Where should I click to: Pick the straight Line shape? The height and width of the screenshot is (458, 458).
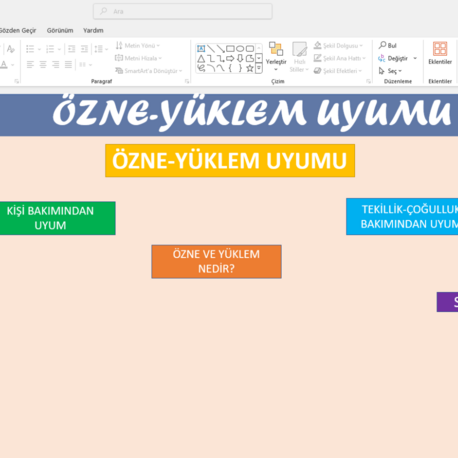pyautogui.click(x=211, y=49)
